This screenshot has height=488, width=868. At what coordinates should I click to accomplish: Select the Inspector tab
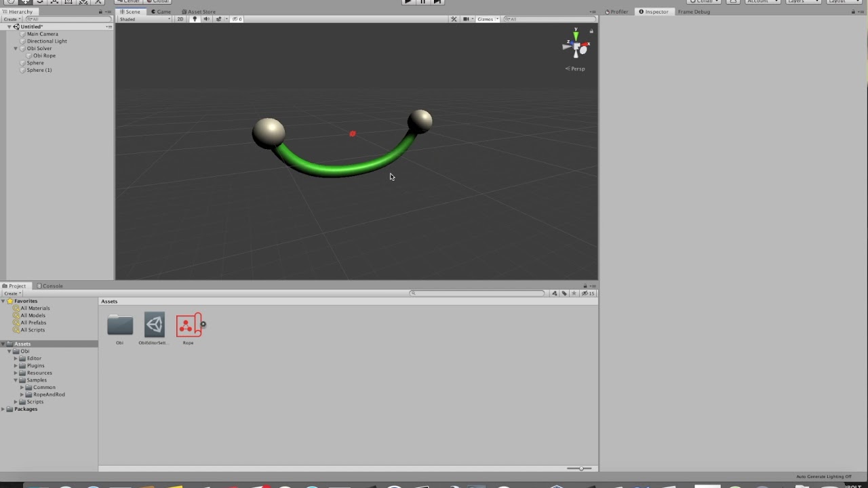654,12
